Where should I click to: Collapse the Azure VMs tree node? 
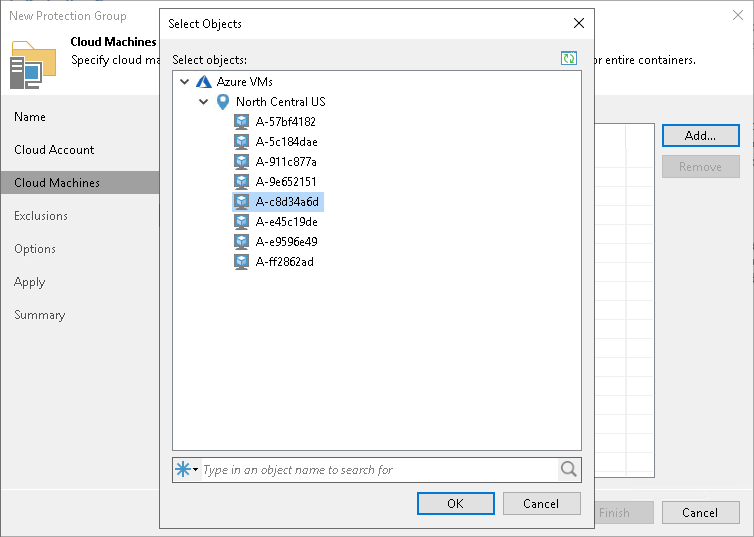pos(185,82)
